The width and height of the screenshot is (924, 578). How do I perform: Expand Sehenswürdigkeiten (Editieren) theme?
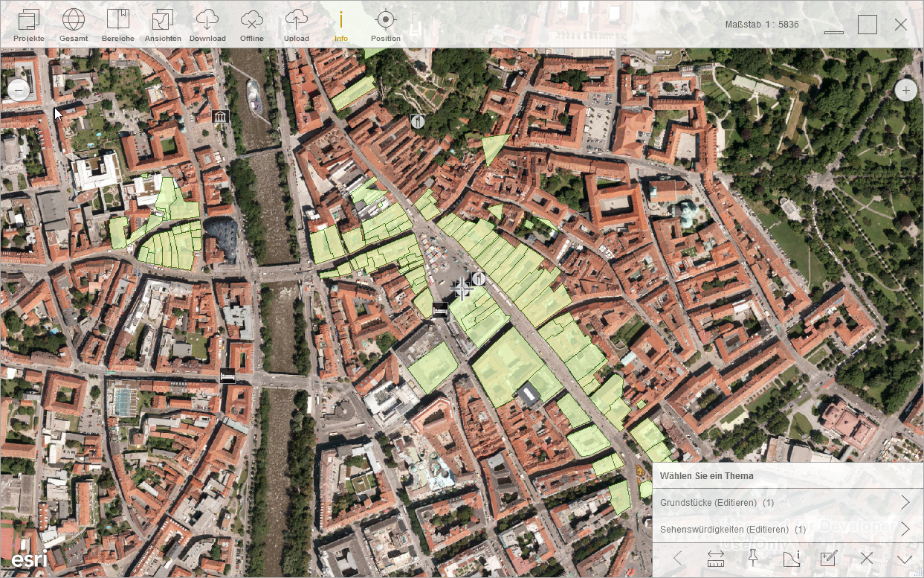tap(788, 530)
